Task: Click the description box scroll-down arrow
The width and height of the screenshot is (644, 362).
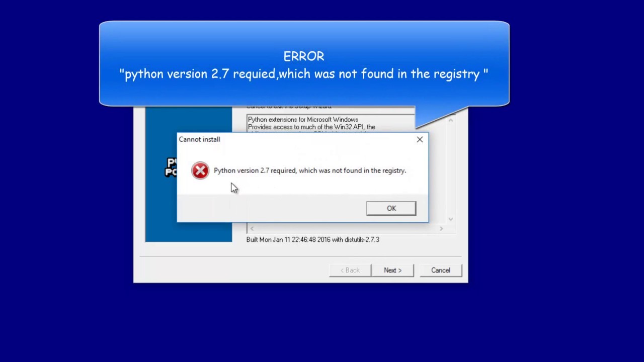Action: 451,219
